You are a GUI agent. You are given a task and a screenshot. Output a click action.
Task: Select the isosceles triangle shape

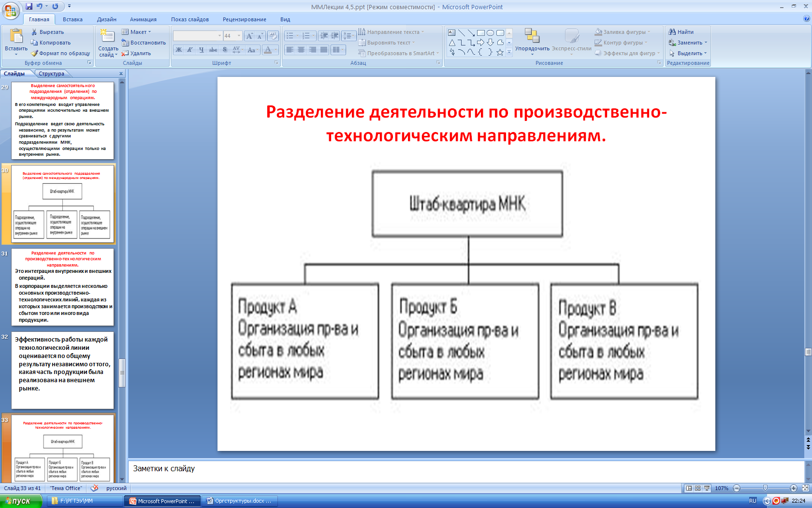coord(451,43)
